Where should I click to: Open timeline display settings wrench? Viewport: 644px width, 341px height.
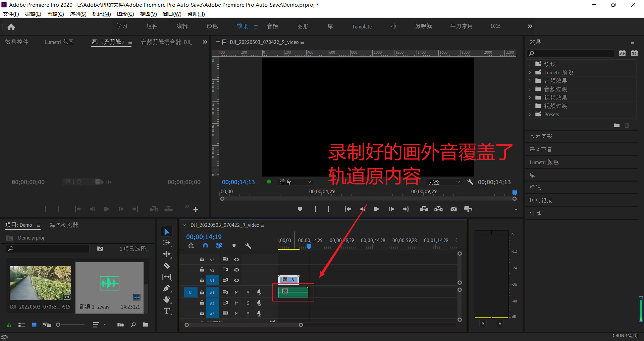point(248,246)
